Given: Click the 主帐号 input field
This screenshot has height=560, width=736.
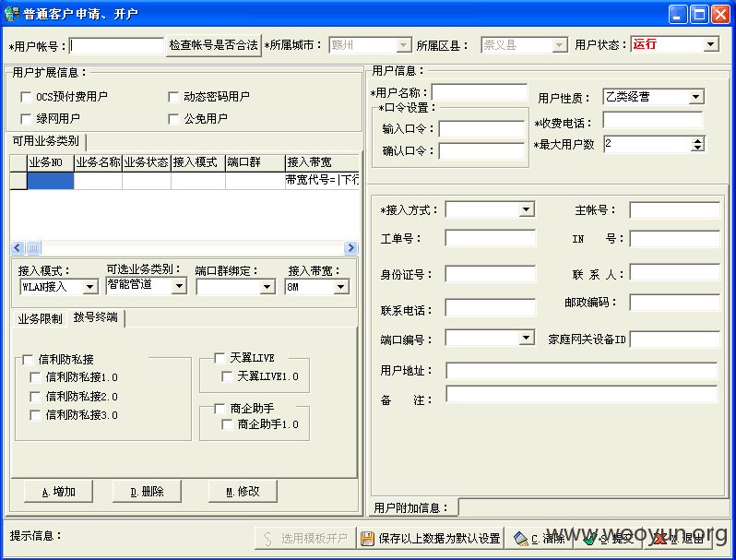Looking at the screenshot, I should point(674,210).
